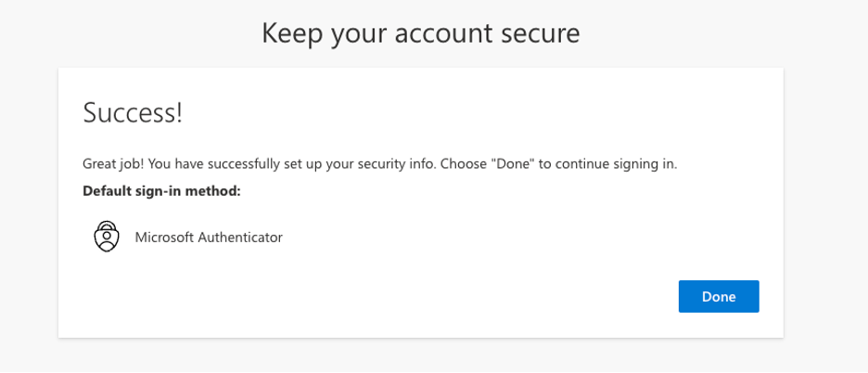This screenshot has width=868, height=373.
Task: Select the Microsoft Authenticator lock icon
Action: pyautogui.click(x=107, y=237)
